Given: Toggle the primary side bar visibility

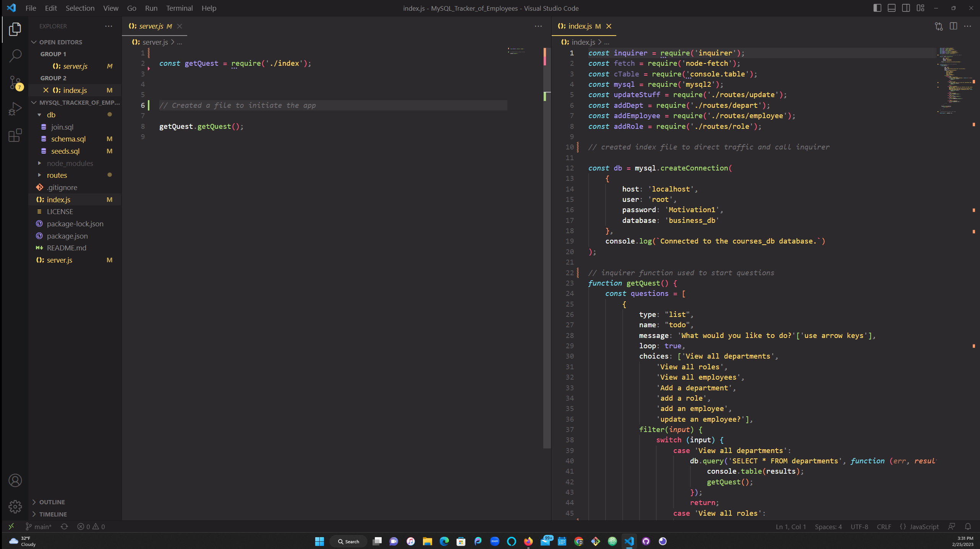Looking at the screenshot, I should click(877, 8).
